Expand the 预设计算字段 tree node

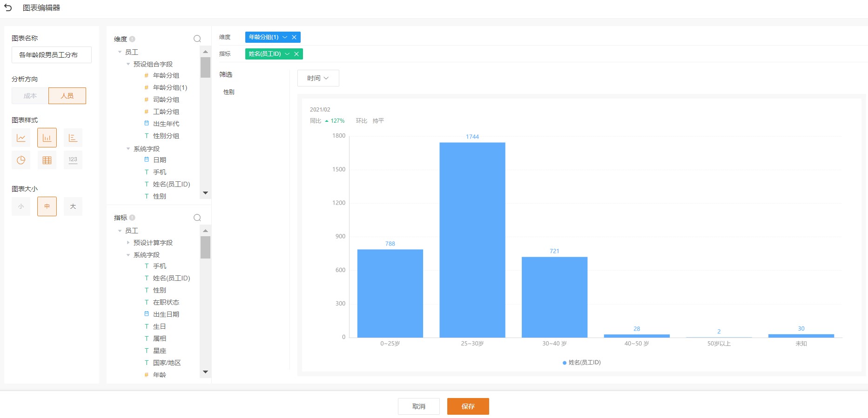(x=128, y=243)
